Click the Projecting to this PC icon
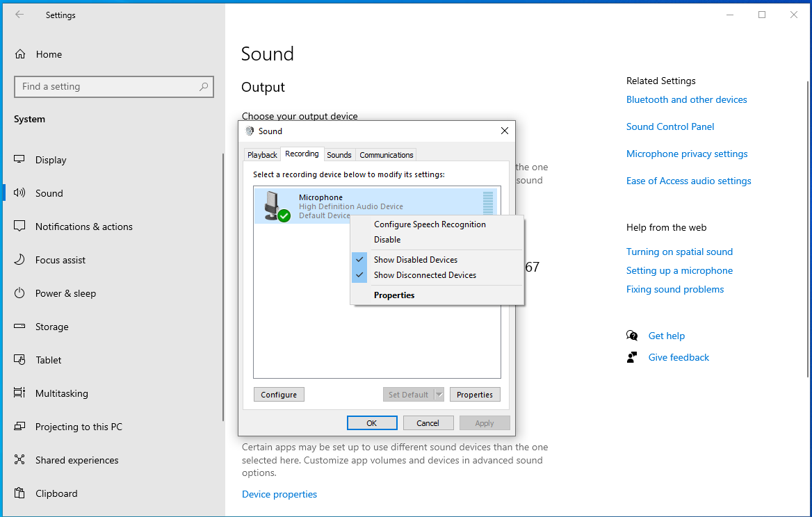This screenshot has width=812, height=517. (19, 427)
